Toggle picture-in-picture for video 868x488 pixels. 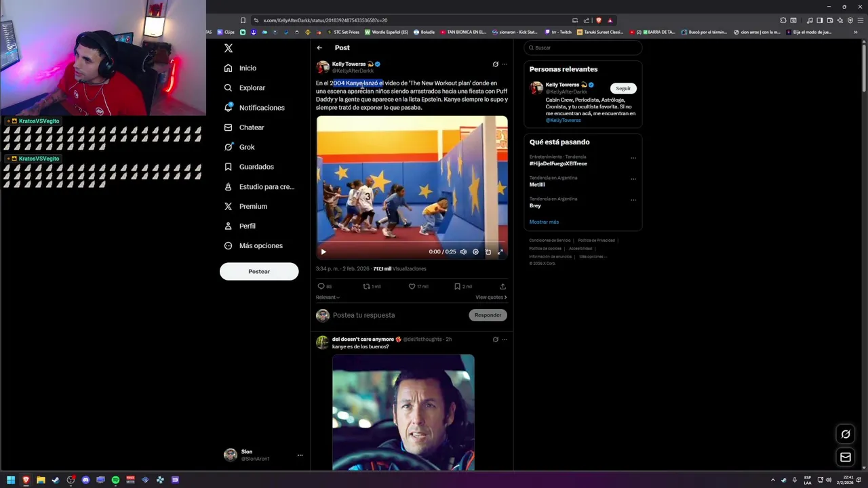488,251
